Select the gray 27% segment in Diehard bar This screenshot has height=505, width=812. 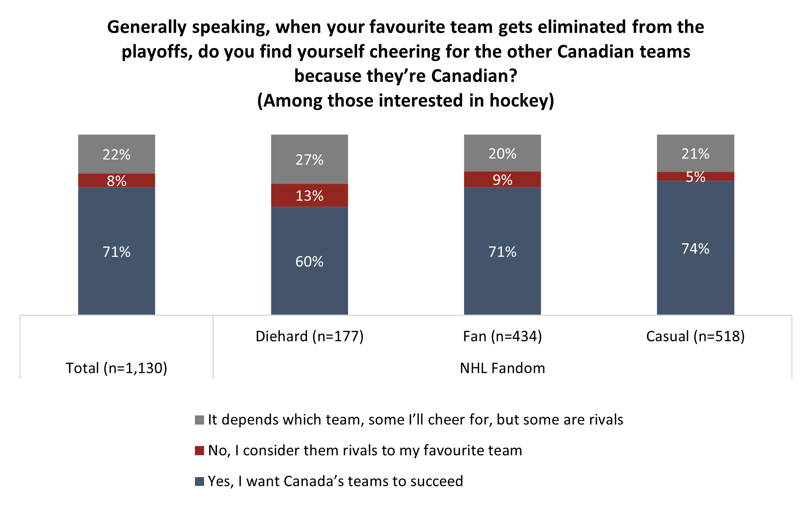[x=309, y=159]
